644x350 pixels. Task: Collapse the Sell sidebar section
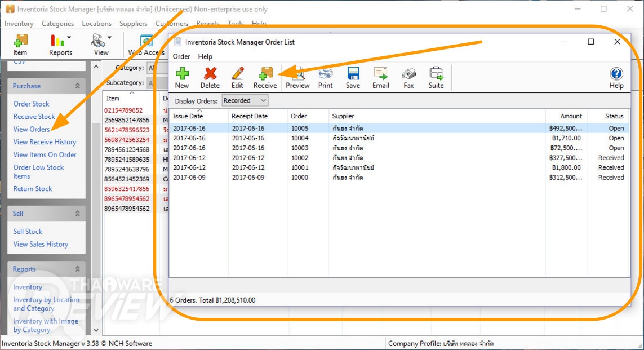click(x=77, y=213)
